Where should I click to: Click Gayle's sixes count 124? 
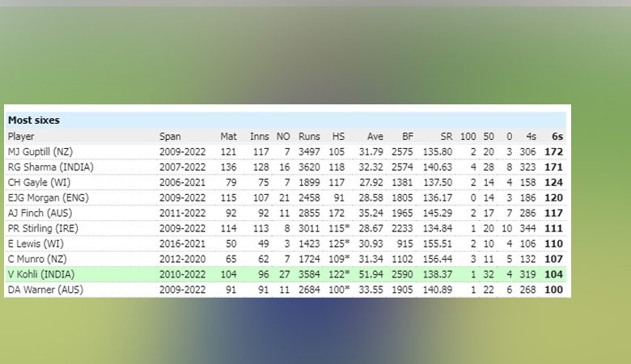553,183
